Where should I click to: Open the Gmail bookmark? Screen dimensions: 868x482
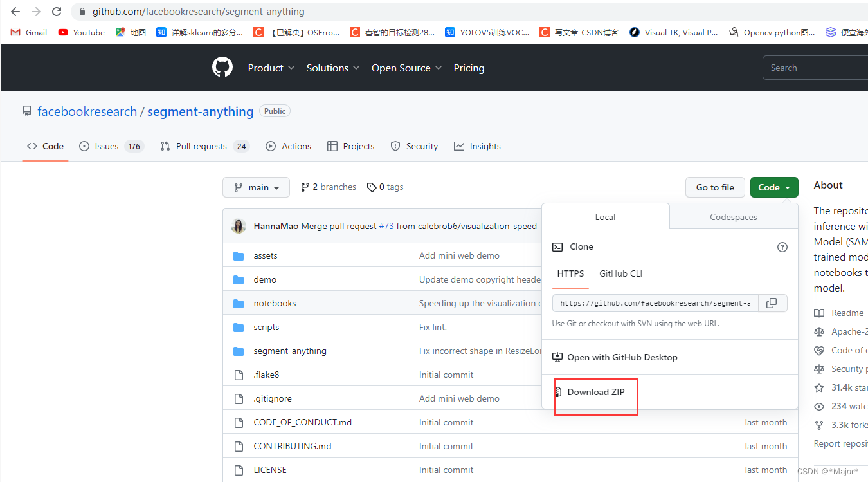point(28,32)
